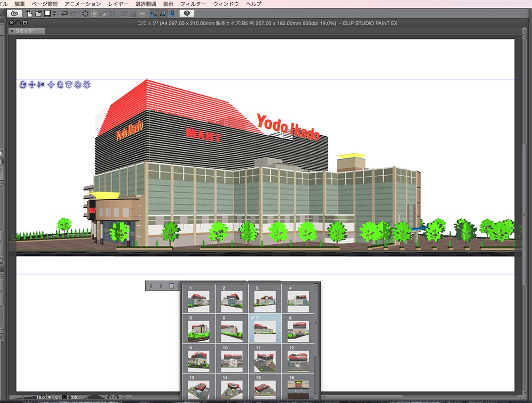Open the ヘルプ menu
The width and height of the screenshot is (532, 403).
253,4
